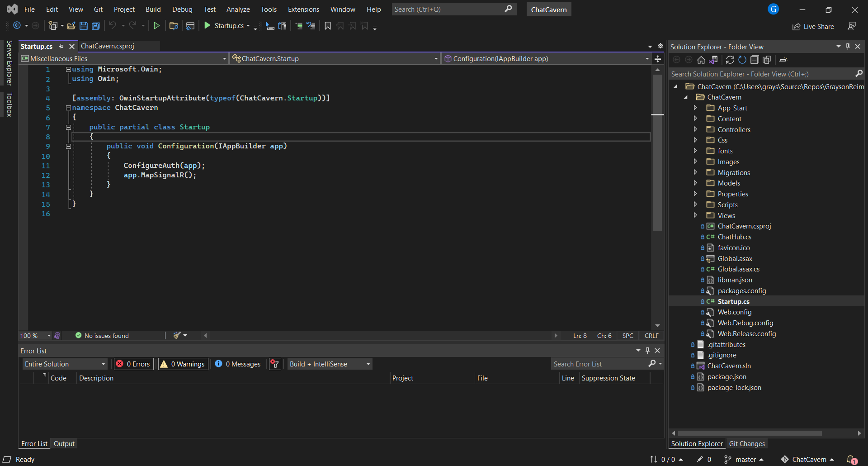The image size is (868, 466).
Task: Switch to the ChatCavern.csproj editor tab
Action: click(107, 46)
